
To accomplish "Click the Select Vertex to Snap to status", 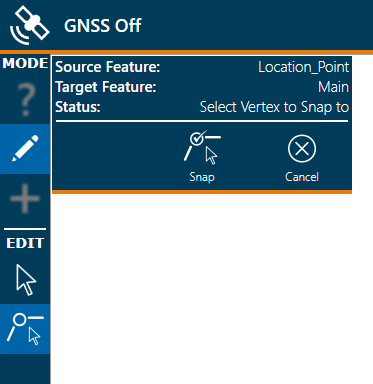I will [x=274, y=107].
